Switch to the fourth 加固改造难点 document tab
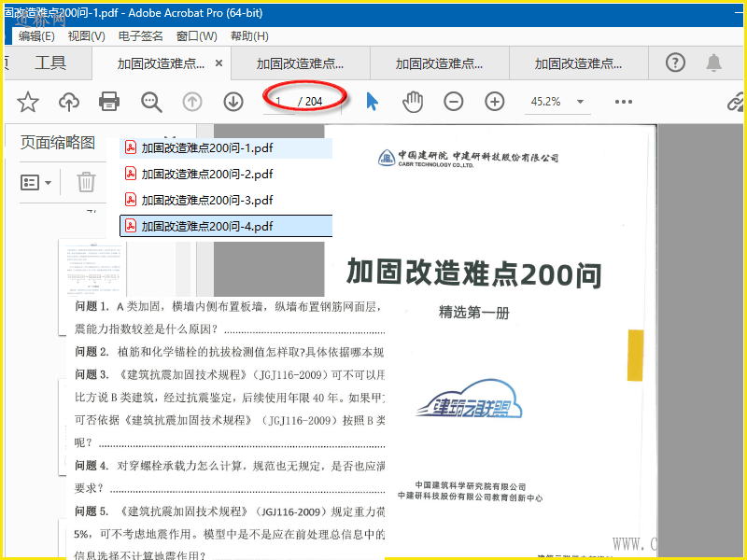Viewport: 747px width, 560px height. coord(578,63)
